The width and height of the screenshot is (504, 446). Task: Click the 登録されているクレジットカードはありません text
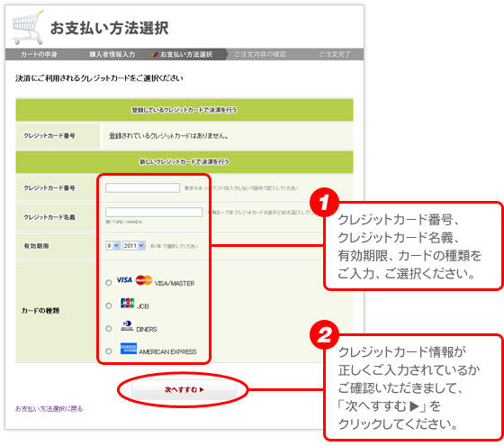169,136
